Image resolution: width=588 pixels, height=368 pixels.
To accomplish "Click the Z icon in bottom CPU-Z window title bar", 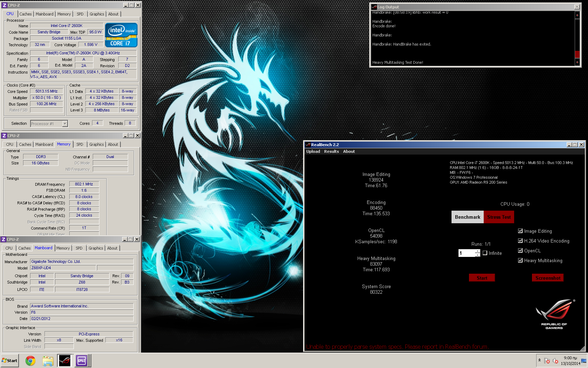I will [3, 239].
